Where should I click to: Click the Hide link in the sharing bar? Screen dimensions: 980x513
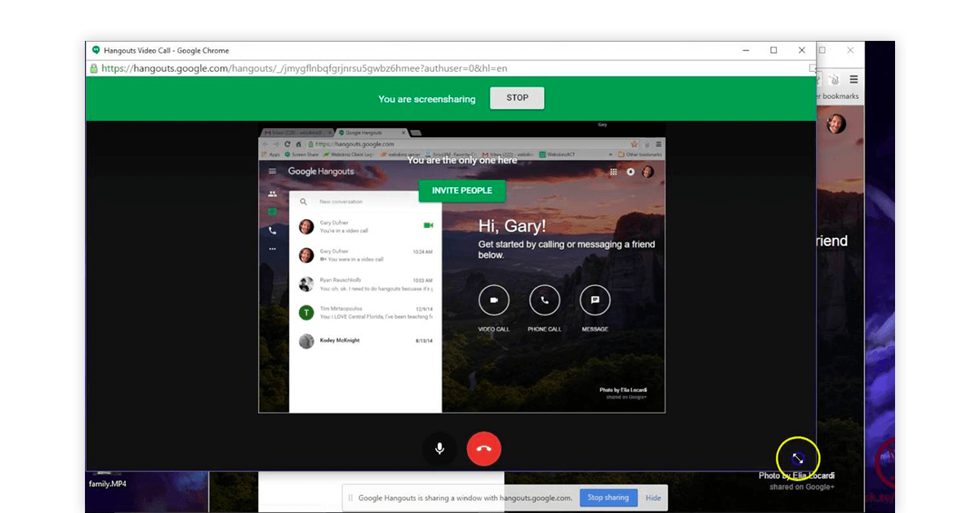653,497
